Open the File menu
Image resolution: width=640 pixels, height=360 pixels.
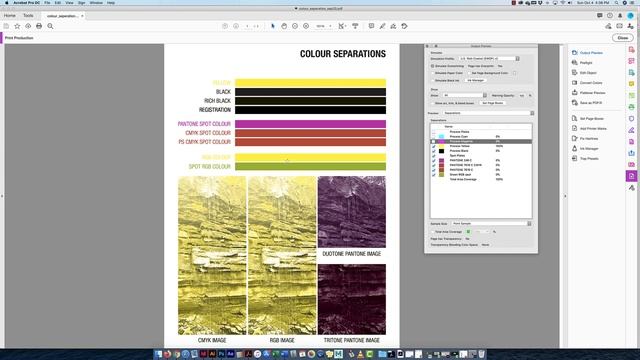(47, 3)
